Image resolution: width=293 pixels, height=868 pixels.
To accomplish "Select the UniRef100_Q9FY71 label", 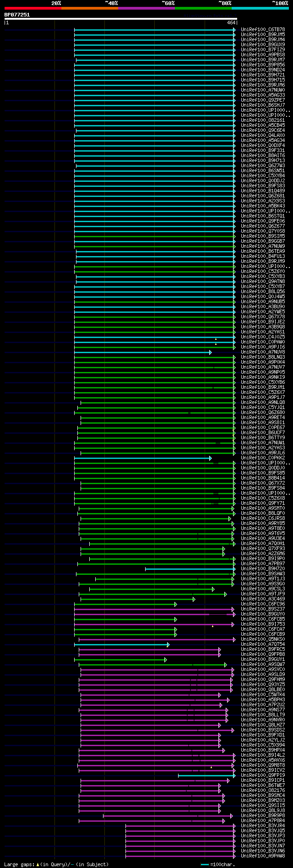I will pyautogui.click(x=263, y=503).
